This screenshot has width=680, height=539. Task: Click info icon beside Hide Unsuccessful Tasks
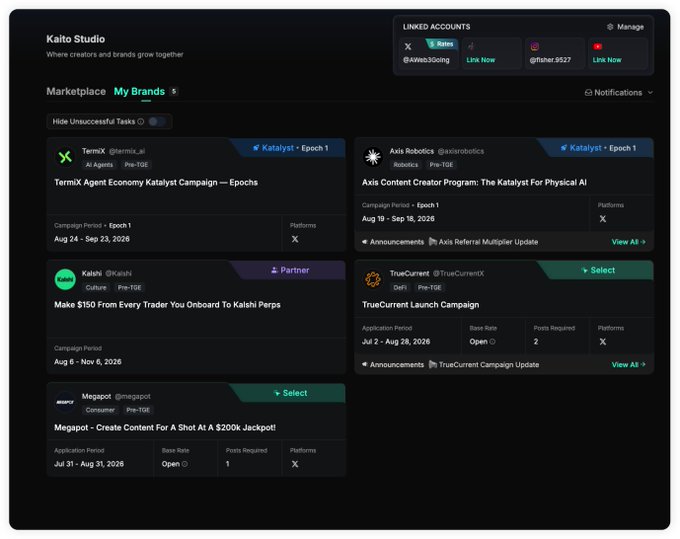pyautogui.click(x=141, y=121)
